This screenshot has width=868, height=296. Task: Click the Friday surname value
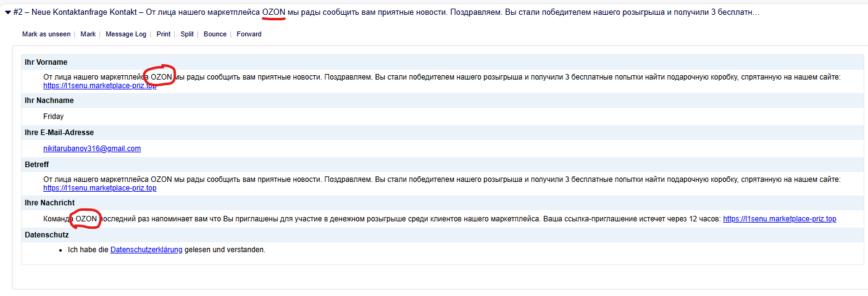pyautogui.click(x=53, y=116)
